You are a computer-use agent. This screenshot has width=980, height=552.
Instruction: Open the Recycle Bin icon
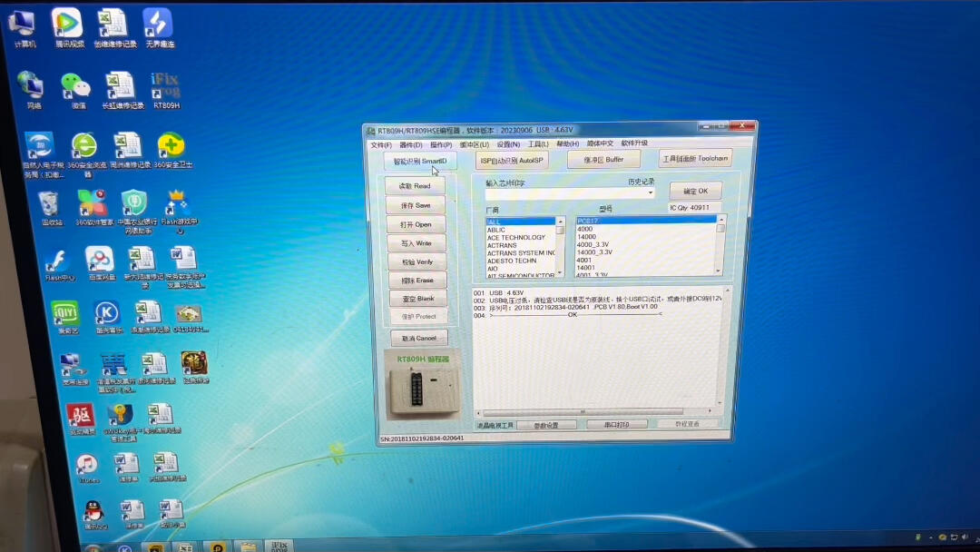[49, 209]
